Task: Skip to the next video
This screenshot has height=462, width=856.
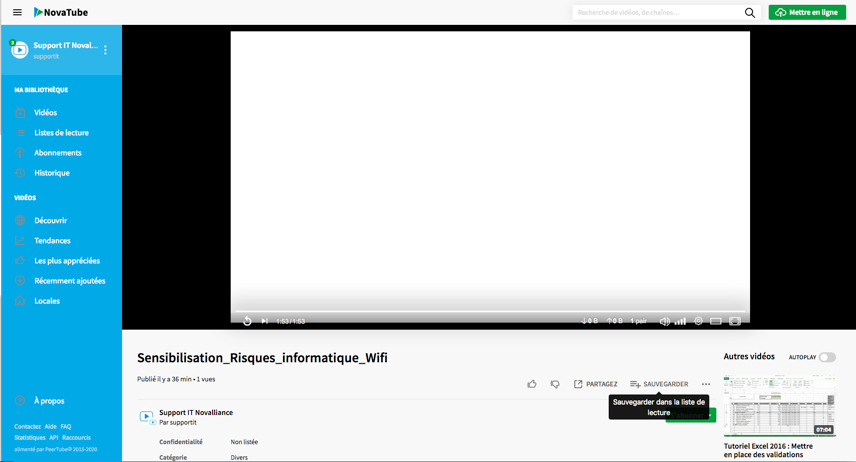Action: coord(264,321)
